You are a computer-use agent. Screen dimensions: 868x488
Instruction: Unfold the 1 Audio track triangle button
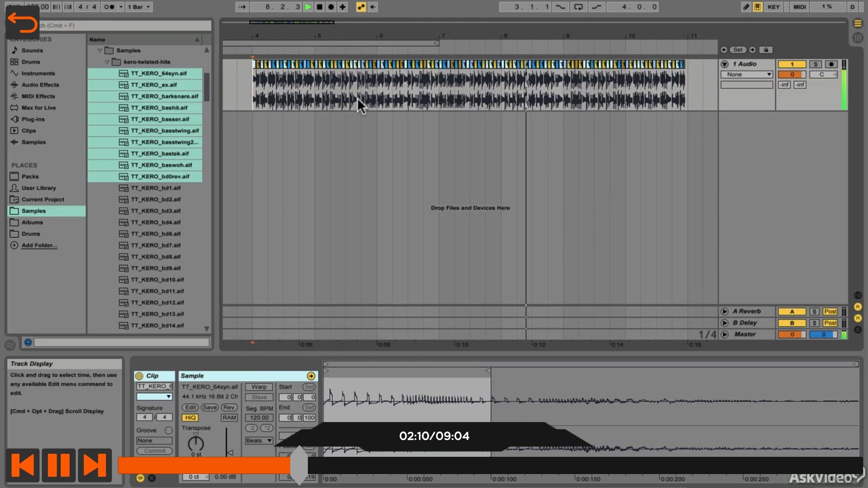point(725,64)
